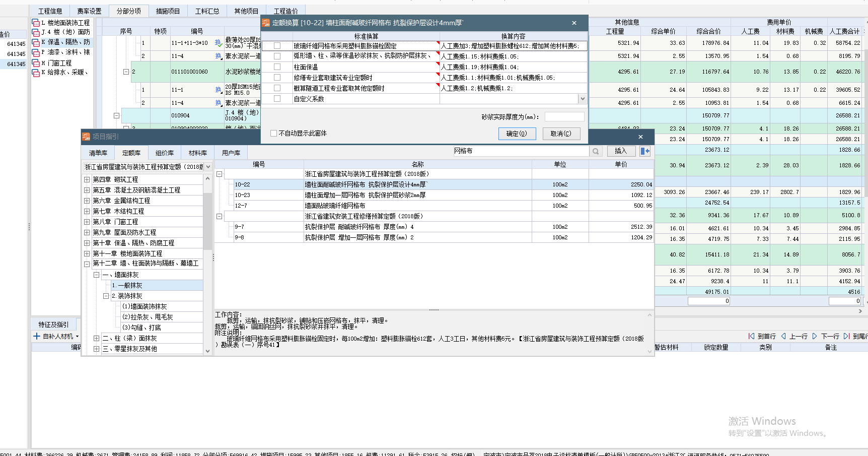Close the 项目指引 window

click(640, 137)
